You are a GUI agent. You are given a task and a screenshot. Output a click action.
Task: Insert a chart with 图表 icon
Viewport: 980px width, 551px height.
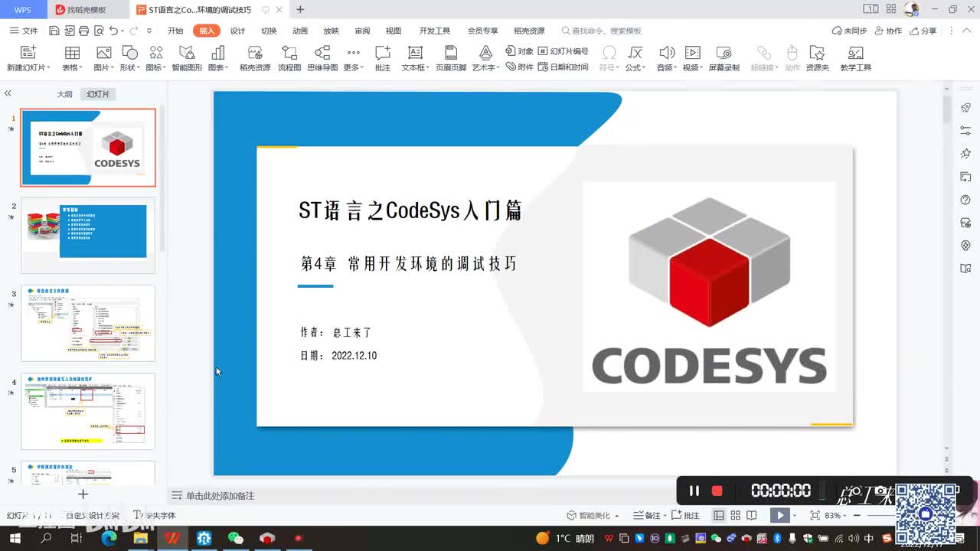[218, 58]
